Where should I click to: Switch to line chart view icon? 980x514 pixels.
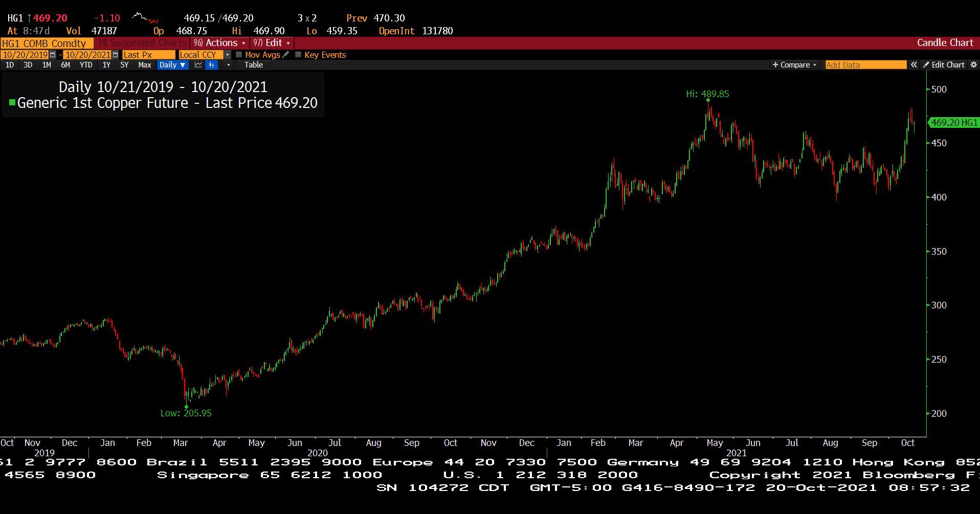tap(198, 65)
